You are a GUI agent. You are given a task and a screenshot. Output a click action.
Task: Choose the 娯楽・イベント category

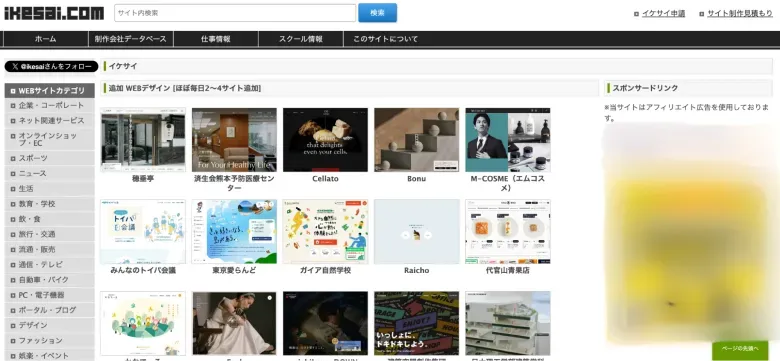click(50, 355)
